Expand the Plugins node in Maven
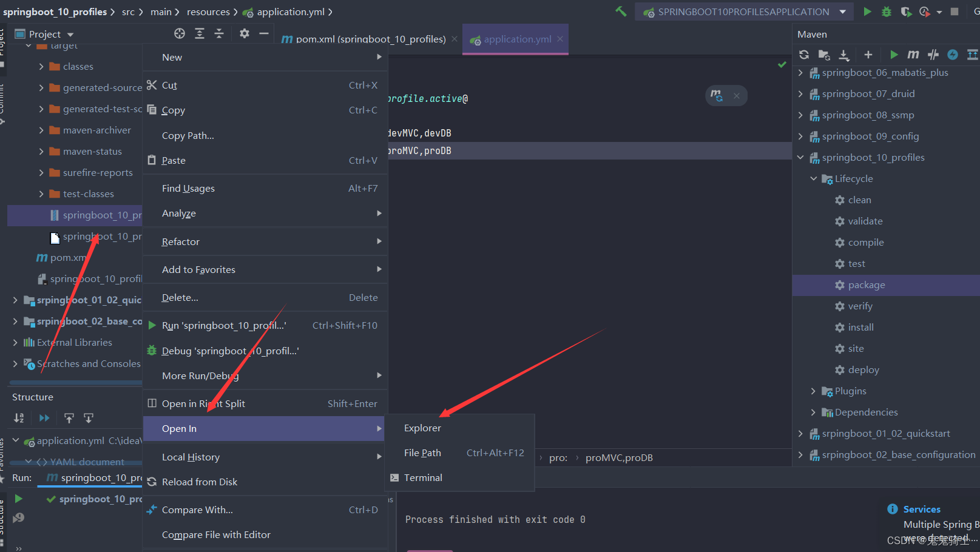 click(814, 391)
